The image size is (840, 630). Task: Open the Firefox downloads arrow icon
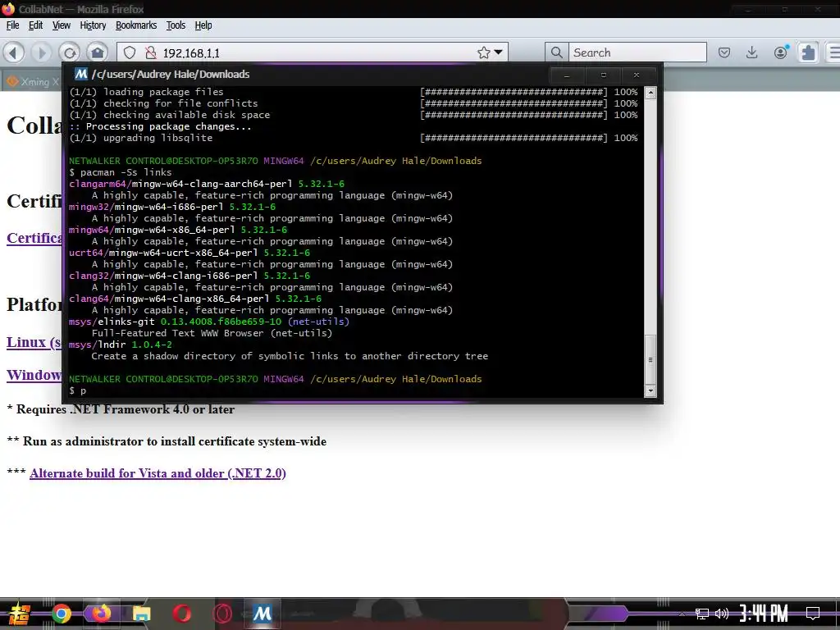click(x=752, y=52)
